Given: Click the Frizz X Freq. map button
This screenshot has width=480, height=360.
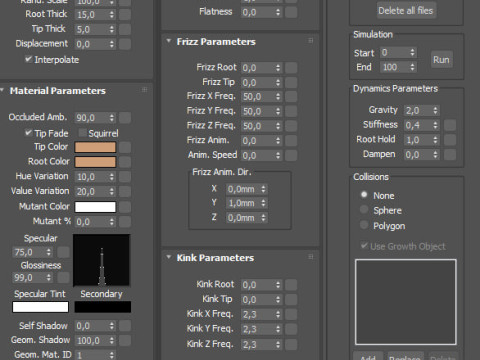Looking at the screenshot, I should click(291, 97).
